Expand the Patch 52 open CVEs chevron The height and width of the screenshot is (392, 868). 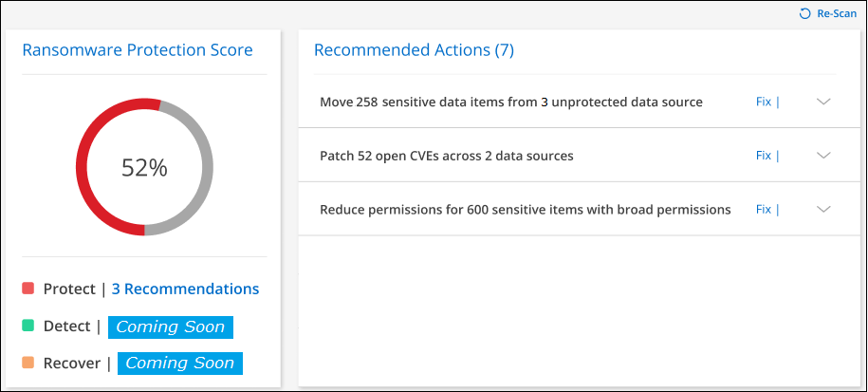pos(823,156)
